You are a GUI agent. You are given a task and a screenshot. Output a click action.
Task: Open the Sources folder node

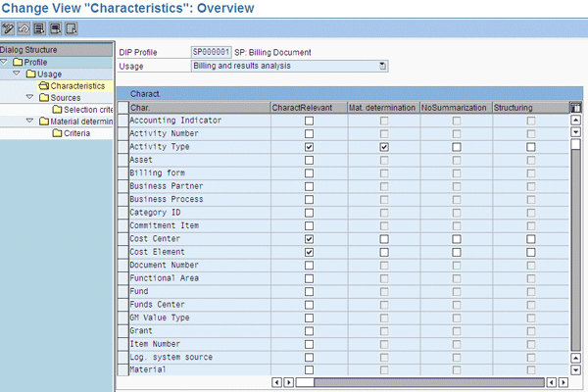60,98
